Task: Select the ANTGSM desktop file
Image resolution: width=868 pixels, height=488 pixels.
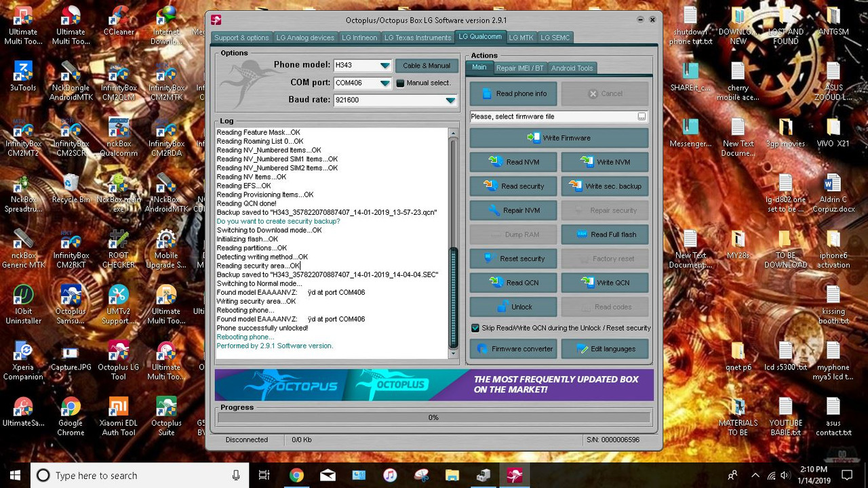Action: coord(833,22)
